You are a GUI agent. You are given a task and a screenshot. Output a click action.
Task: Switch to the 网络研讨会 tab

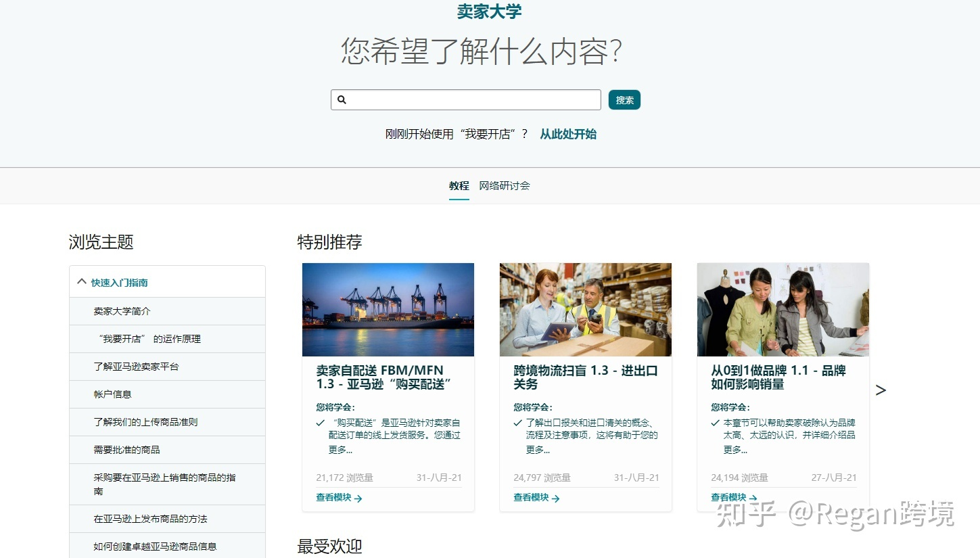click(x=504, y=185)
